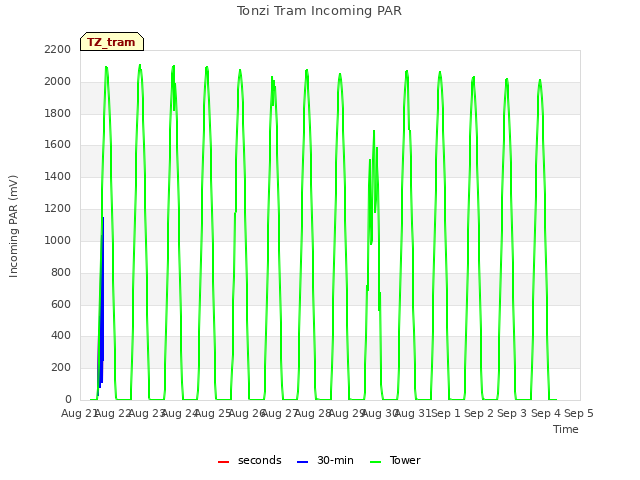
Task: Click the Incoming PAR (mV) axis label
Action: click(13, 227)
